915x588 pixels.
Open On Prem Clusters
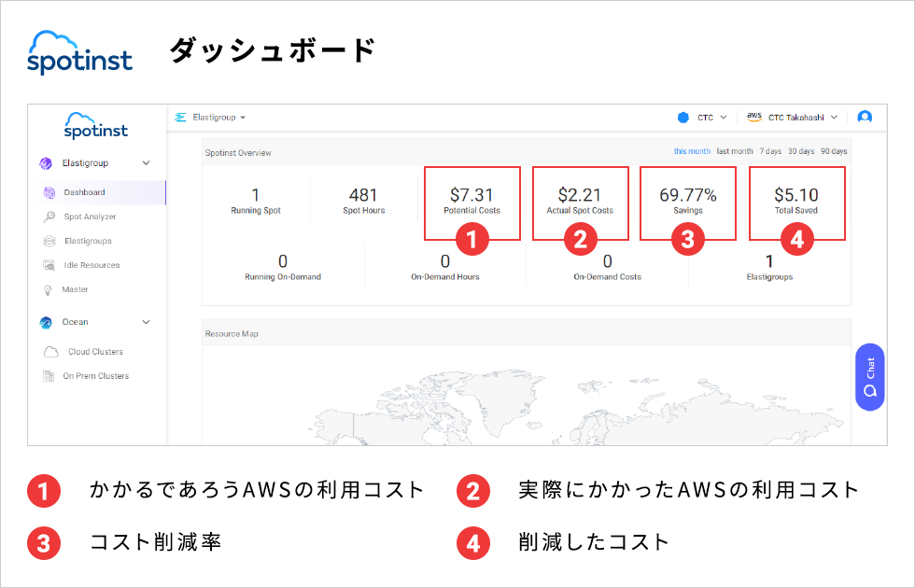coord(95,376)
